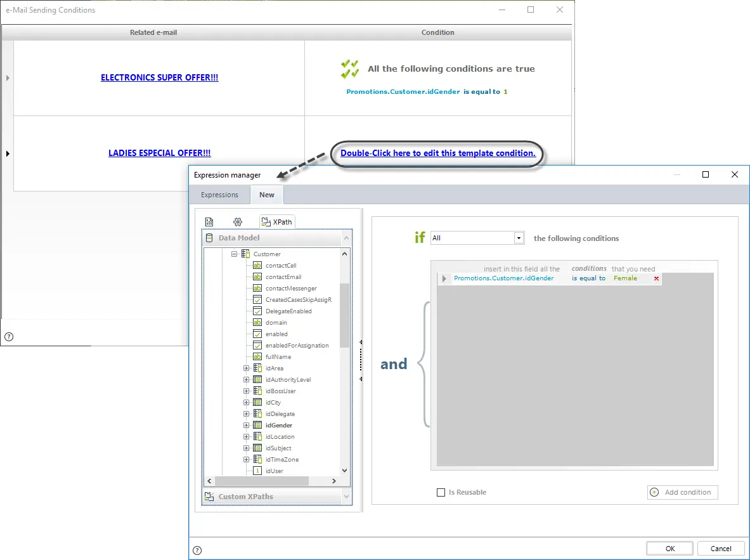Click OK in Expression manager
The image size is (750, 560).
click(669, 549)
